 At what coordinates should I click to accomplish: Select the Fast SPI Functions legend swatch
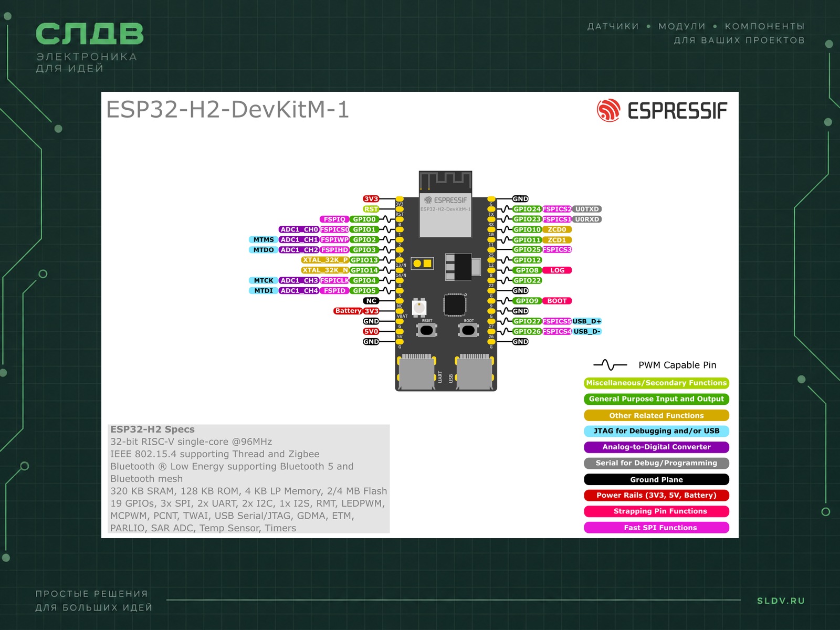(656, 528)
